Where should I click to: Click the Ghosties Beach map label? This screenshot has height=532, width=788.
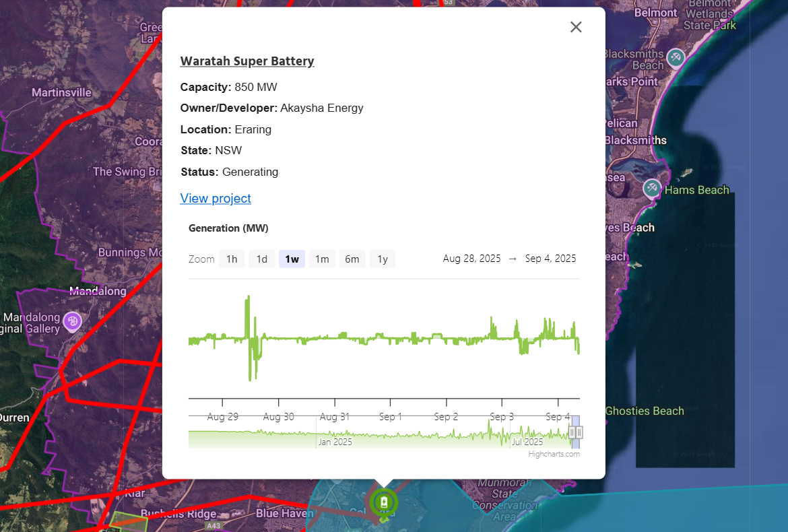644,411
